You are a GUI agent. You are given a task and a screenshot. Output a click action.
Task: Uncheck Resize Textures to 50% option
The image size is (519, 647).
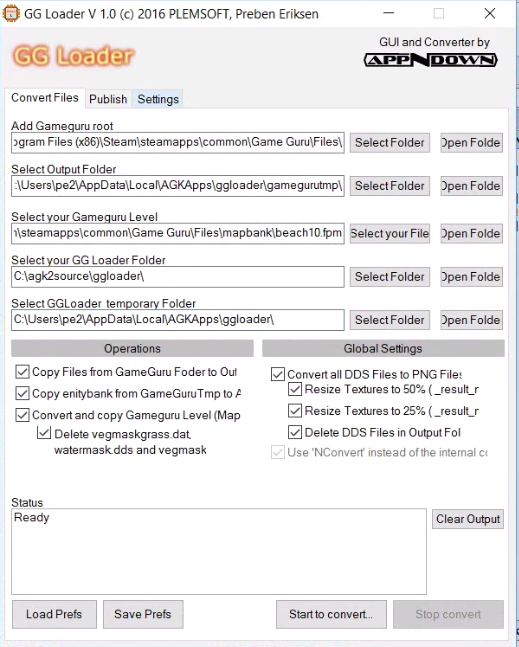(295, 389)
